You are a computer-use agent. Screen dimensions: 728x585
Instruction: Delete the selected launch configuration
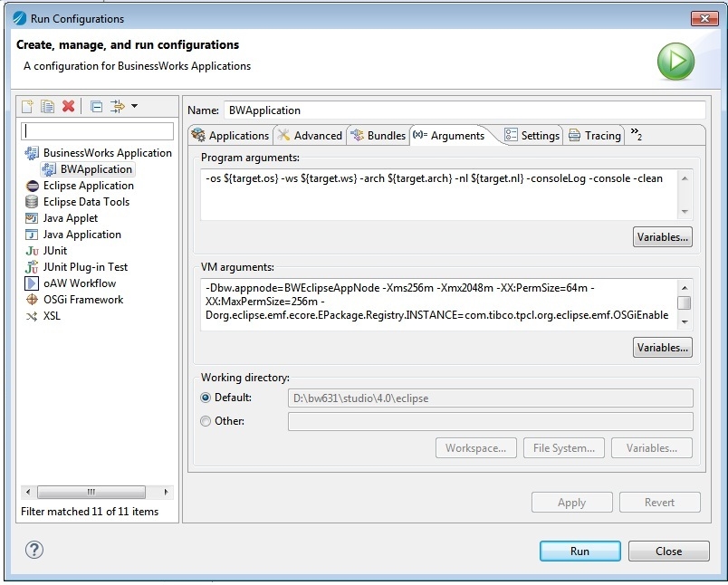click(68, 106)
